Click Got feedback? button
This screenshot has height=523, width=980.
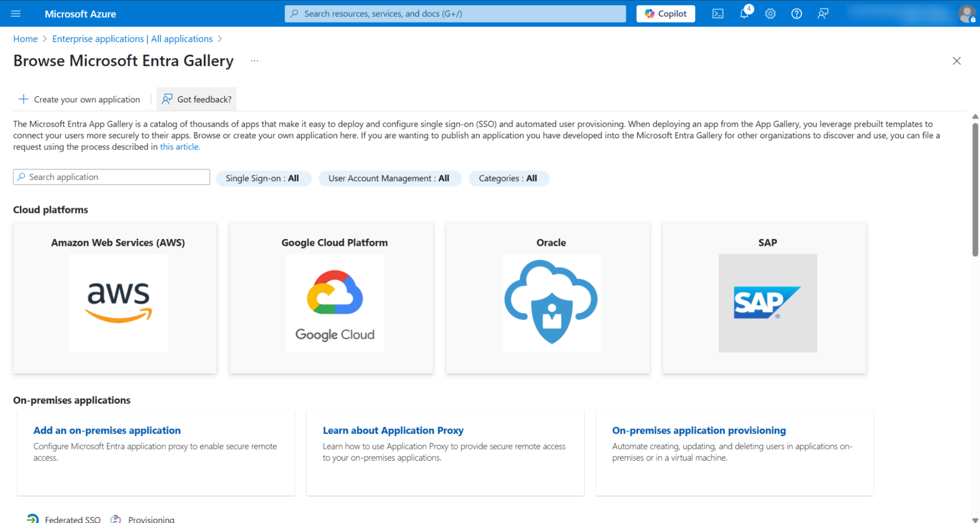tap(197, 99)
